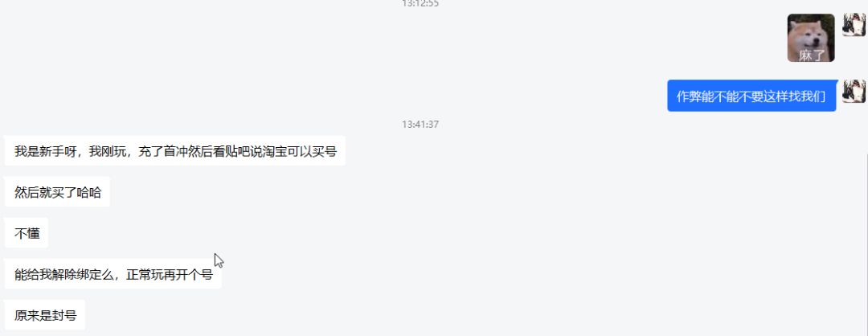
Task: Open the Shiba dog 麻了 sticker image
Action: 811,38
